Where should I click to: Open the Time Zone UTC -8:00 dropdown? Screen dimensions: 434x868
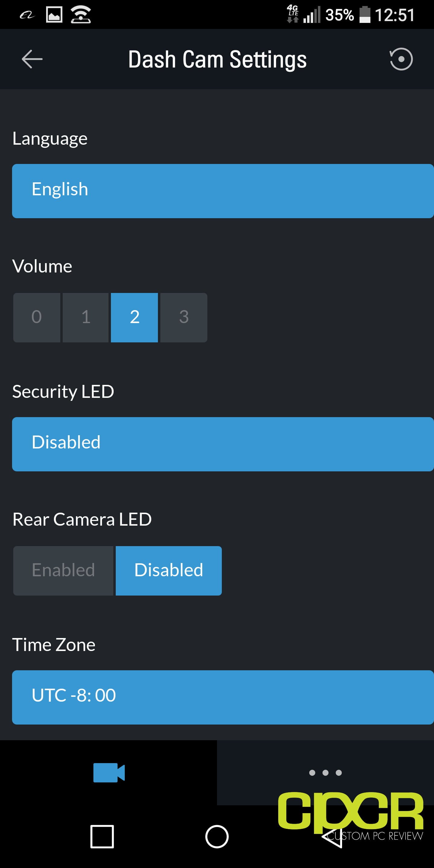(x=223, y=697)
